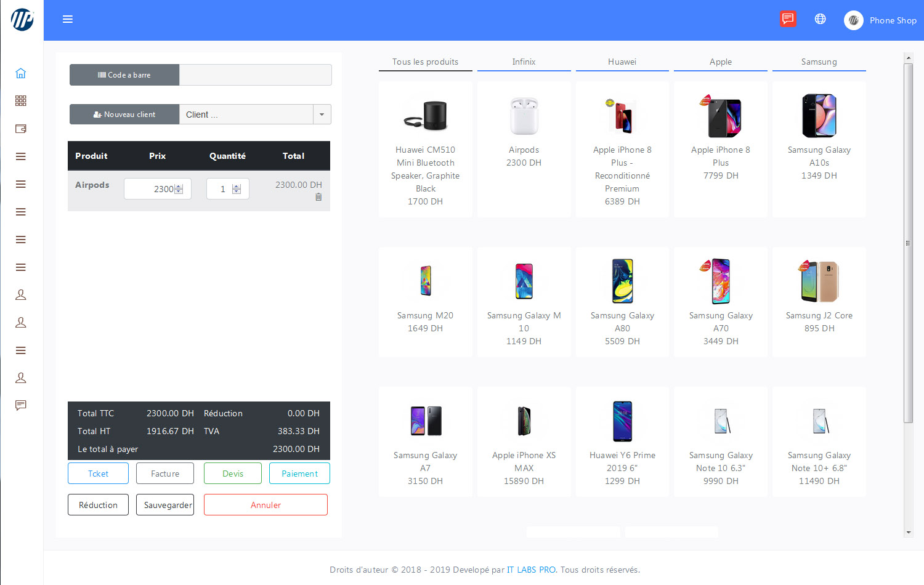Click the red Annuler button
924x585 pixels.
pyautogui.click(x=265, y=505)
